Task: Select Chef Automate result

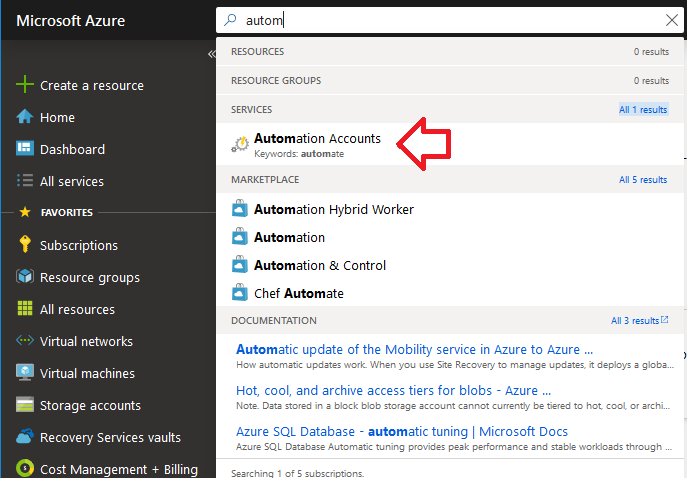Action: (x=299, y=294)
